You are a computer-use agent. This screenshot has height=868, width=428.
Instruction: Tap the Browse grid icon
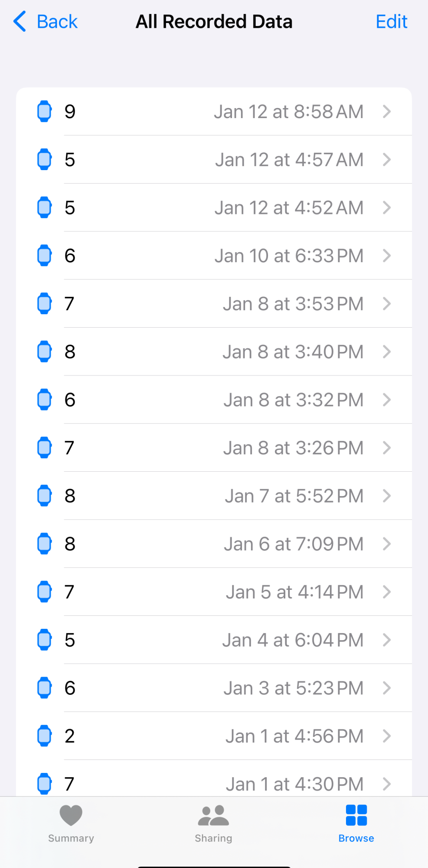(x=356, y=815)
